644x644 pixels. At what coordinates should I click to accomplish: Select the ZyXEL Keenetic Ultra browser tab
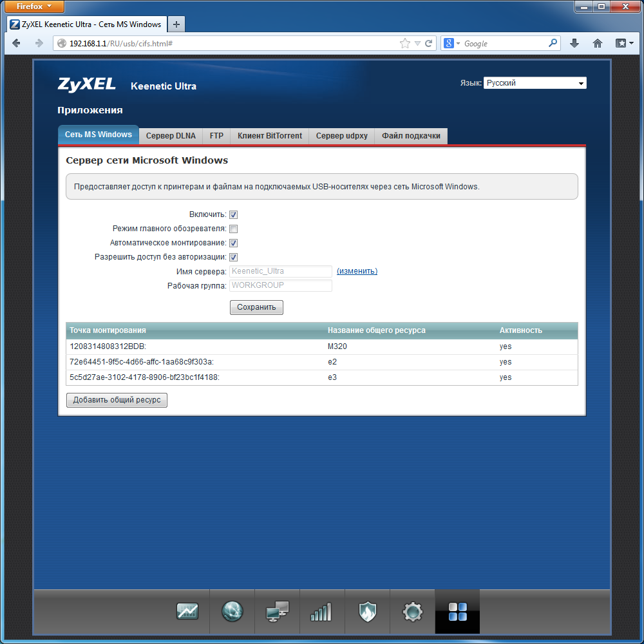coord(87,24)
